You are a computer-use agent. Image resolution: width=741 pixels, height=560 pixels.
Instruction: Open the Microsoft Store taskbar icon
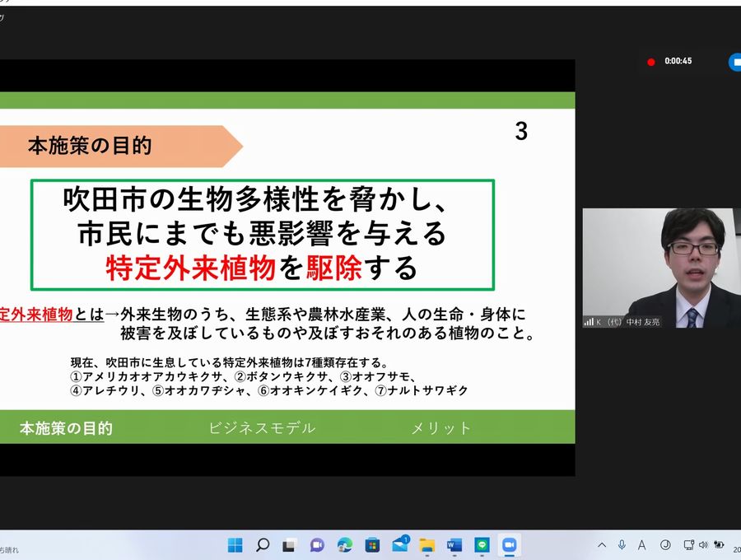tap(372, 545)
